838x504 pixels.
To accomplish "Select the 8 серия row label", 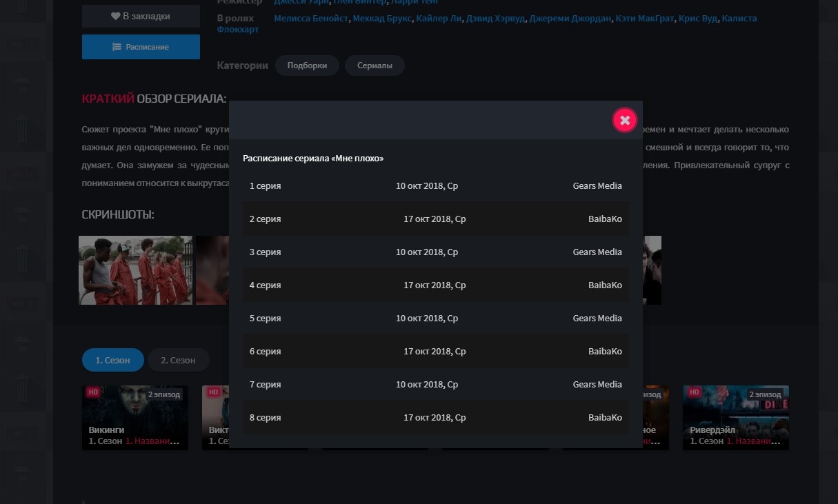I will coord(266,418).
